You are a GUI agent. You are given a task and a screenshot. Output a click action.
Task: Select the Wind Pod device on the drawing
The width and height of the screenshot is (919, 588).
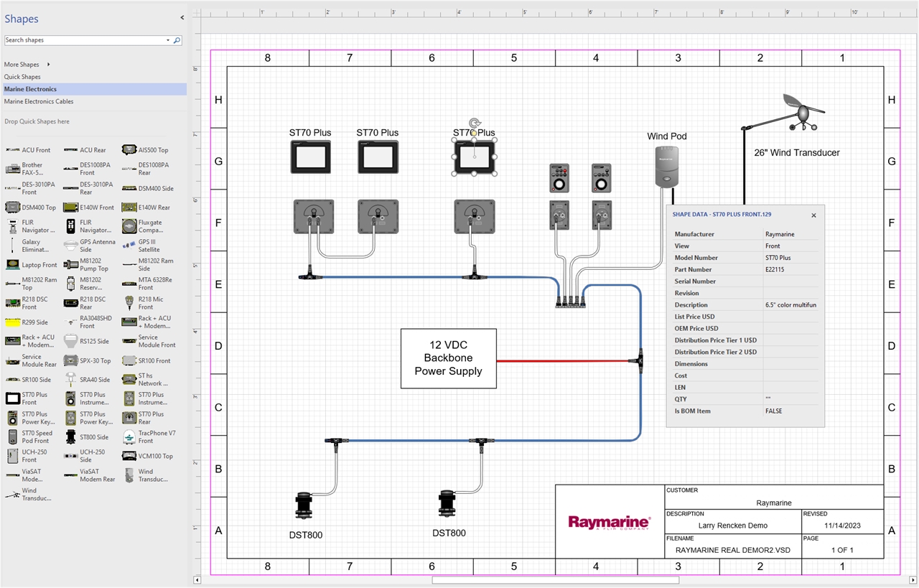pyautogui.click(x=667, y=167)
